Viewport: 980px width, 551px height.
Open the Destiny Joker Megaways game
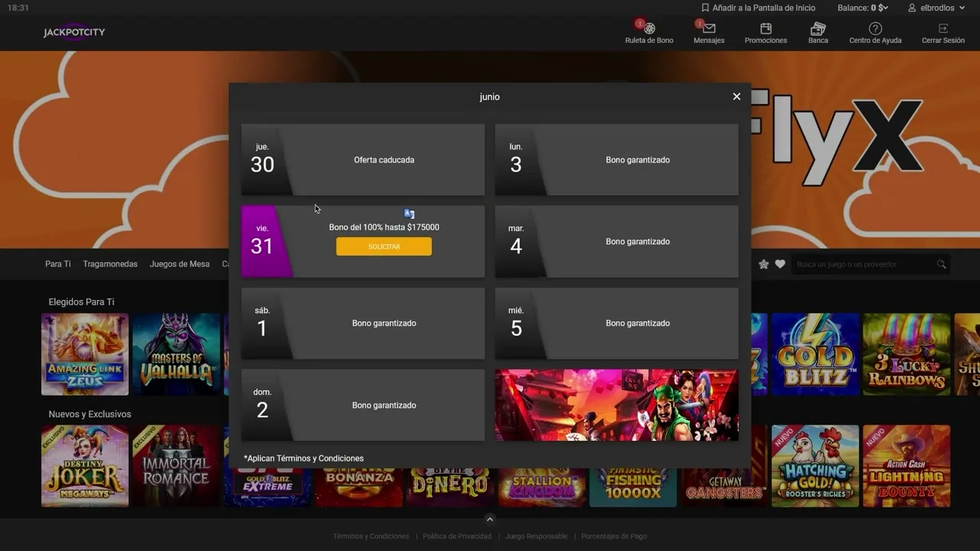click(85, 466)
